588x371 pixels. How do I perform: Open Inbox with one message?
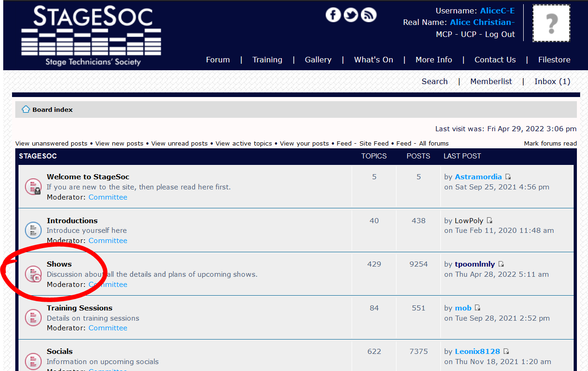(552, 81)
